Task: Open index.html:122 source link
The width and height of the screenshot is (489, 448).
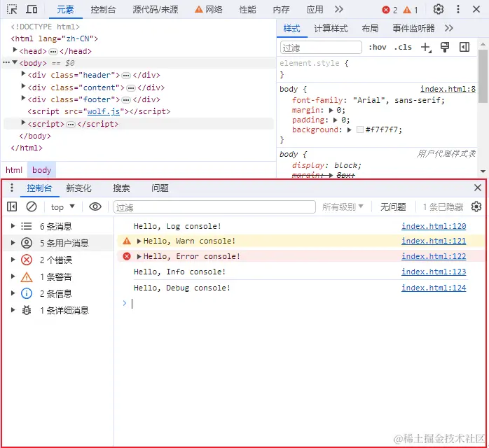Action: click(434, 256)
